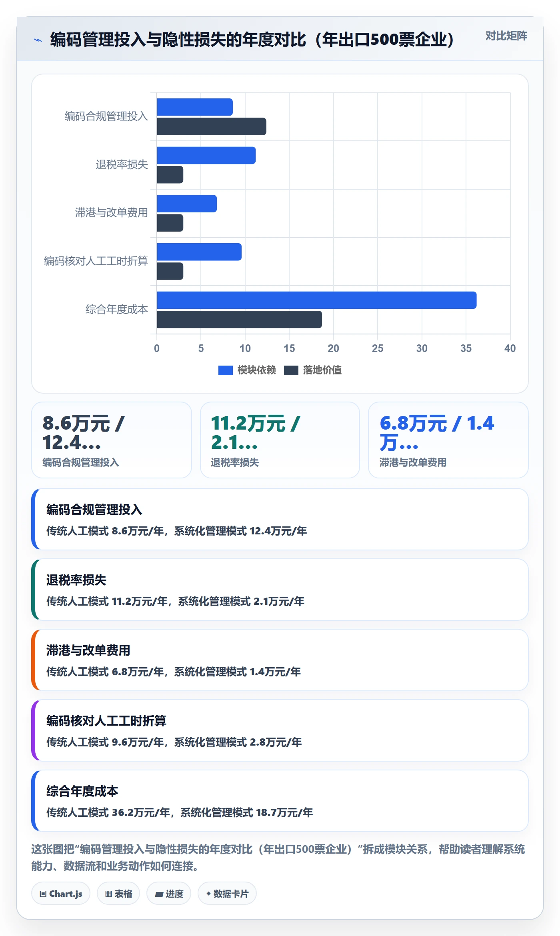Click the dark bar for 编码合规管理投入
Screen dimensions: 560x936
[211, 126]
